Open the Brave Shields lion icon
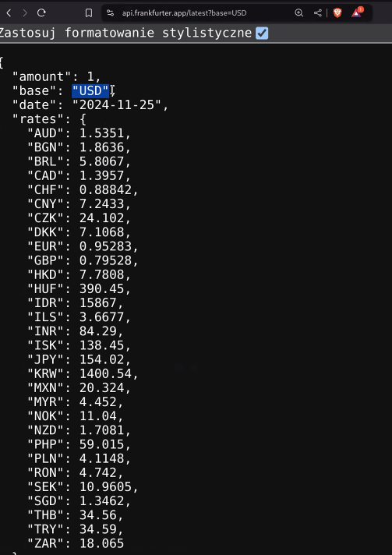Image resolution: width=392 pixels, height=555 pixels. pyautogui.click(x=337, y=13)
